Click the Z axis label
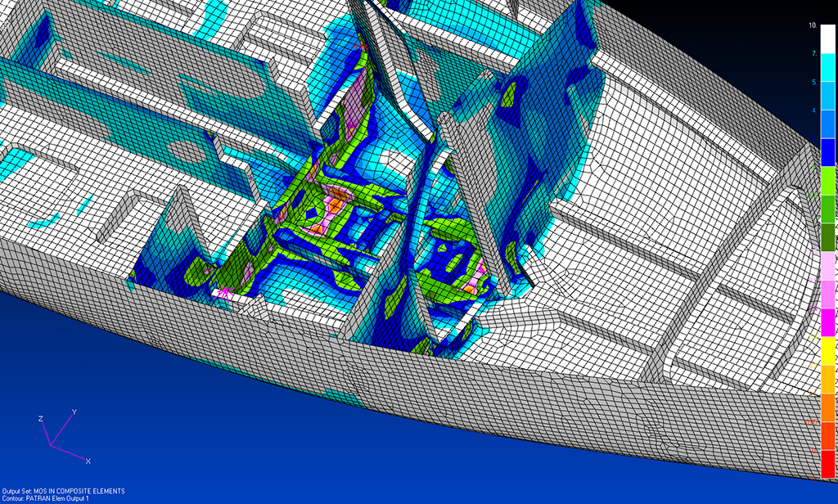The image size is (838, 504). 40,418
